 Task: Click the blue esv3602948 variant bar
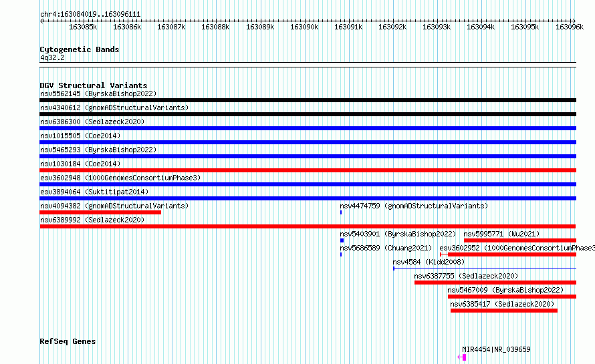308,184
